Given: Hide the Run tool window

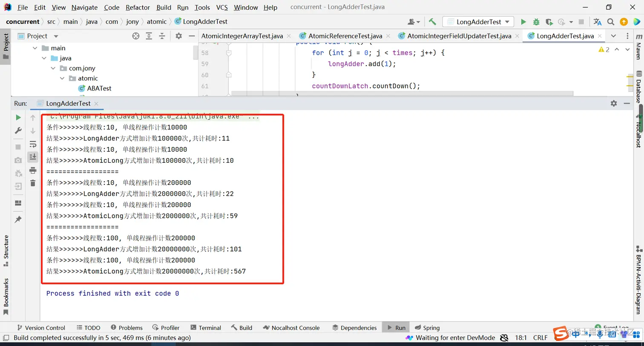Looking at the screenshot, I should pos(627,103).
